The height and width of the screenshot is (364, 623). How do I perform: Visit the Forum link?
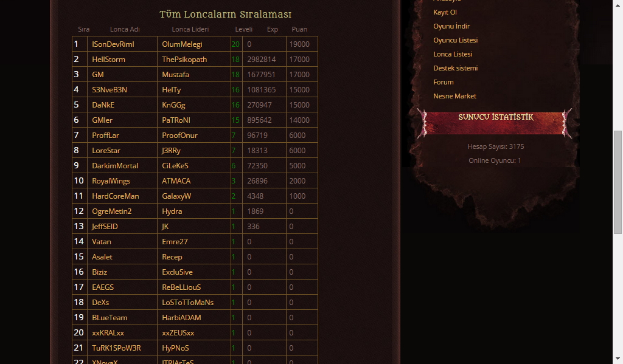[x=443, y=82]
